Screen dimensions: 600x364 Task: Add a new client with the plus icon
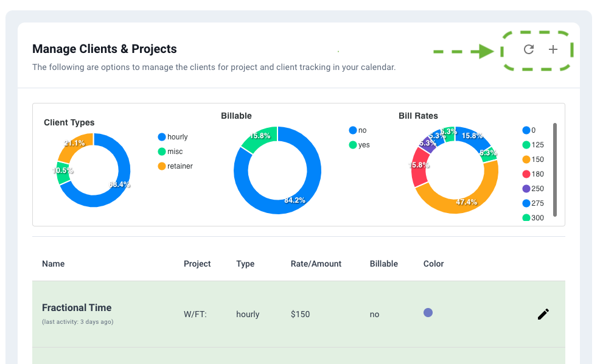[x=553, y=49]
